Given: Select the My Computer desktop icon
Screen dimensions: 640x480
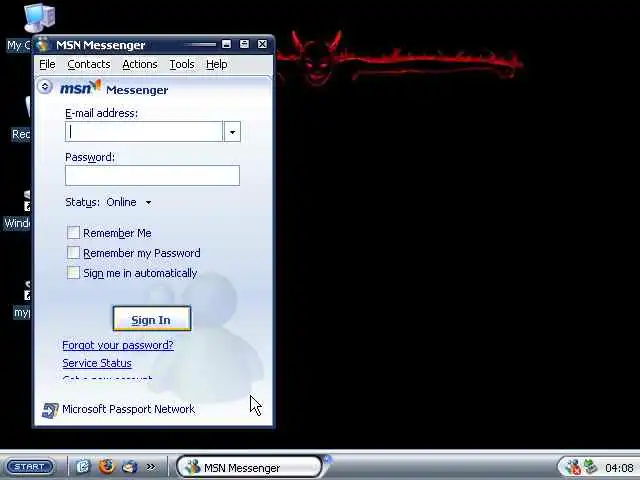Looking at the screenshot, I should (39, 18).
